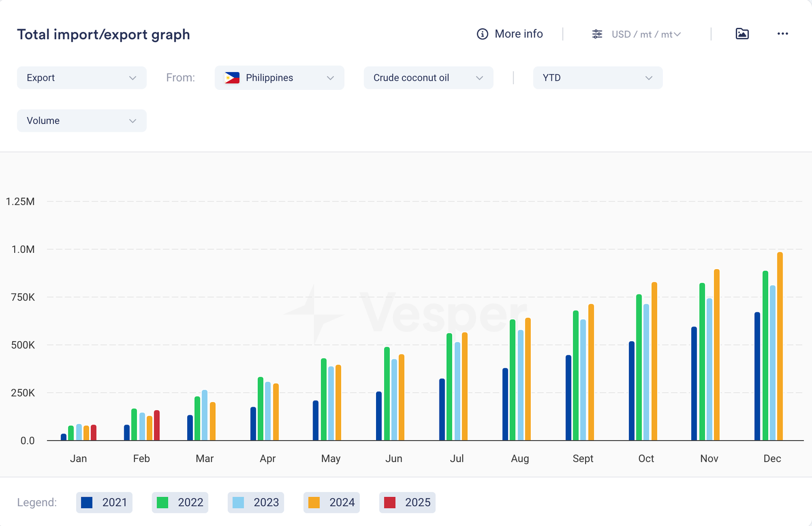Toggle the 2024 legend entry
This screenshot has width=812, height=526.
pos(331,503)
